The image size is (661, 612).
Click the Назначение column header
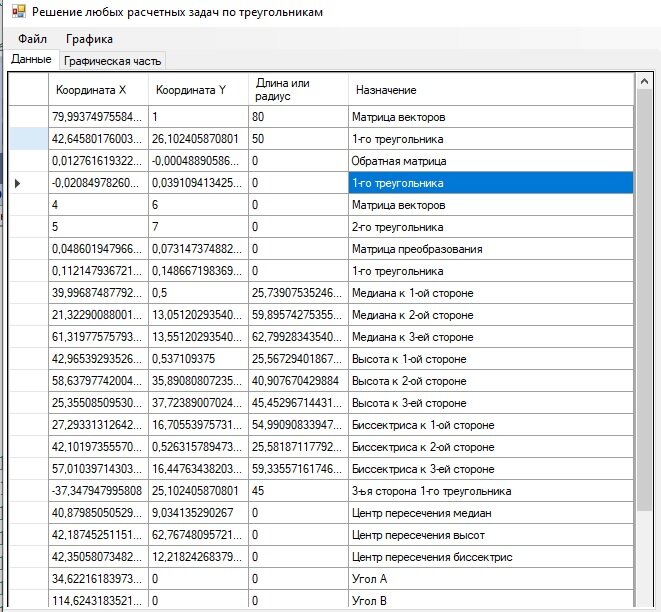coord(491,90)
